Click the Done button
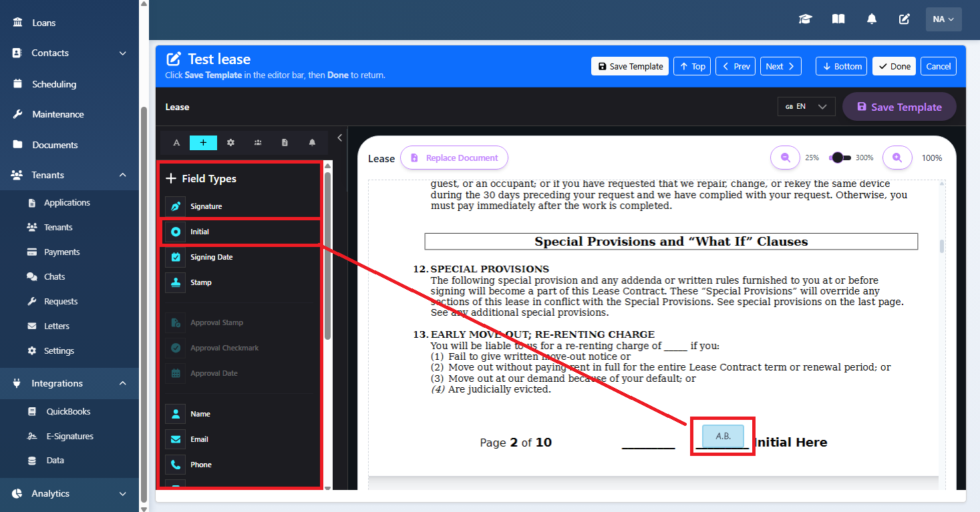Viewport: 980px width, 512px height. pyautogui.click(x=894, y=66)
